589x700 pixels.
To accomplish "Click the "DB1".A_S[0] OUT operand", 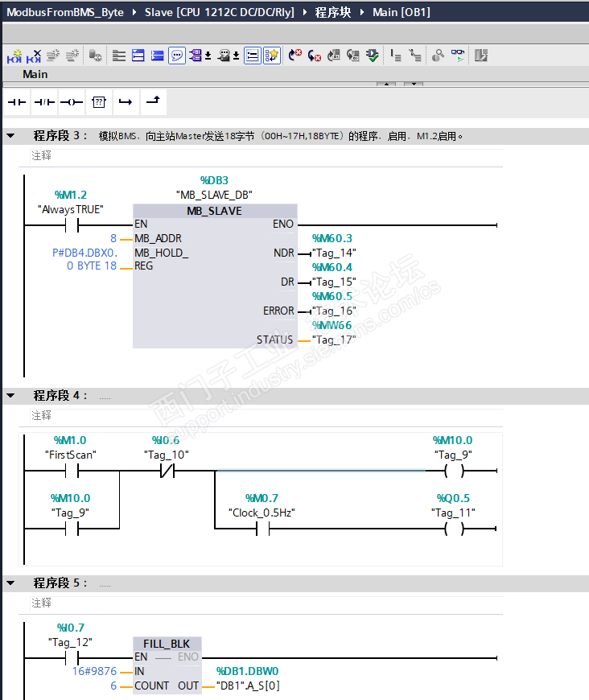I will click(248, 686).
